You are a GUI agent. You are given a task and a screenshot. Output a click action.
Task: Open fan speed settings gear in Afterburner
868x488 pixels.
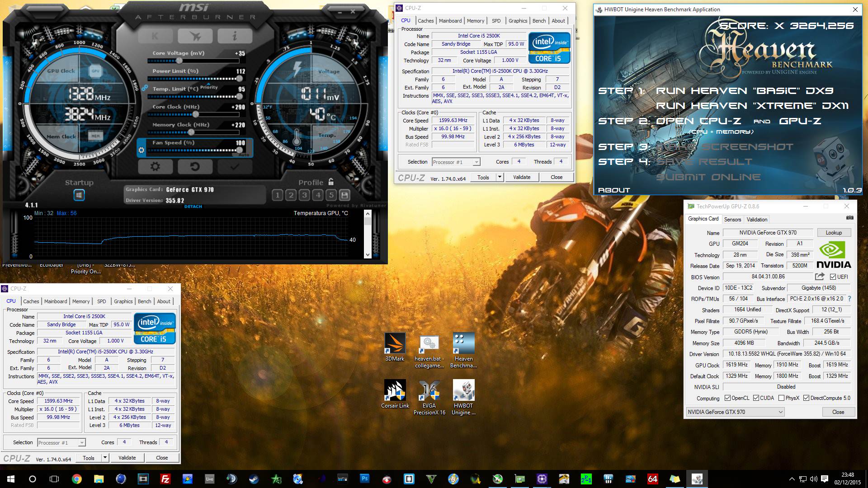coord(142,150)
